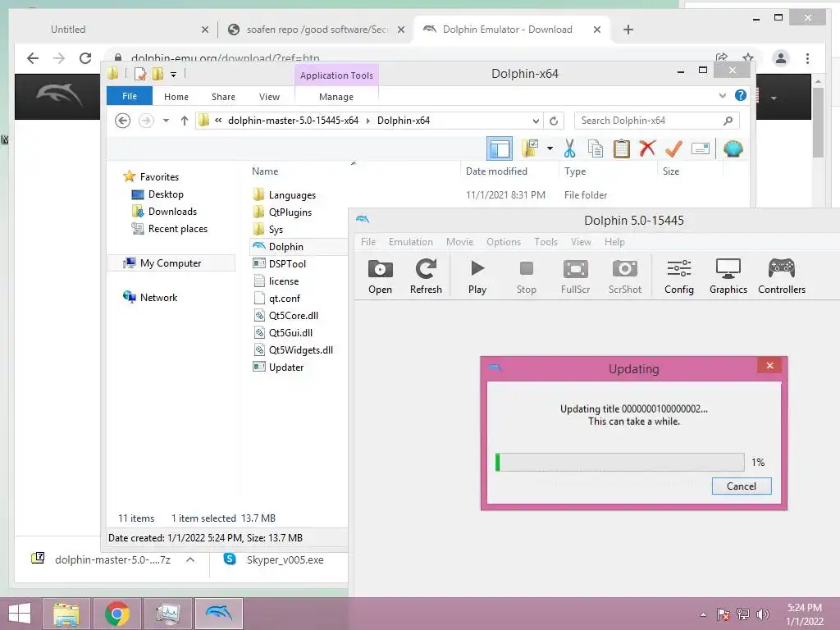This screenshot has height=630, width=840.
Task: Click the Stop icon in Dolphin toolbar
Action: coord(526,276)
